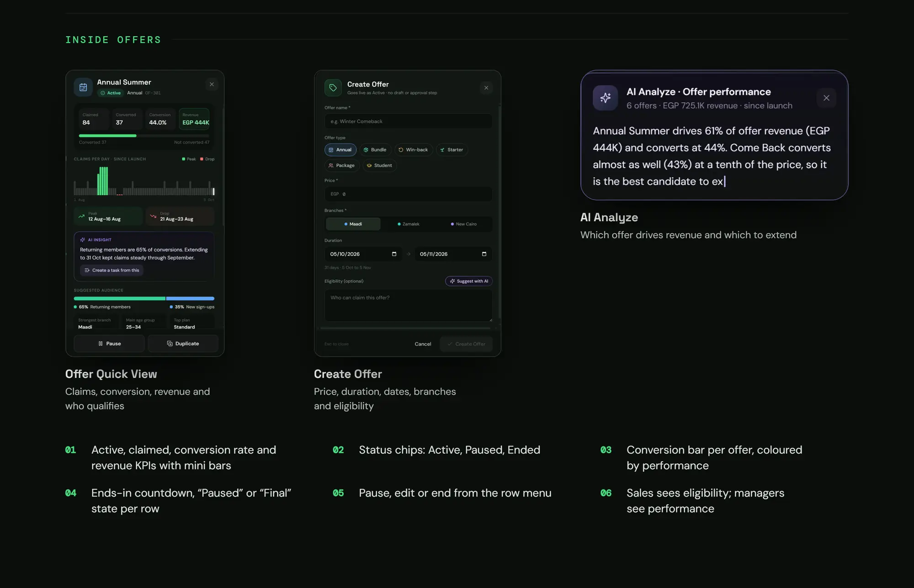The width and height of the screenshot is (914, 588).
Task: Click the conversion progress bar
Action: [144, 136]
